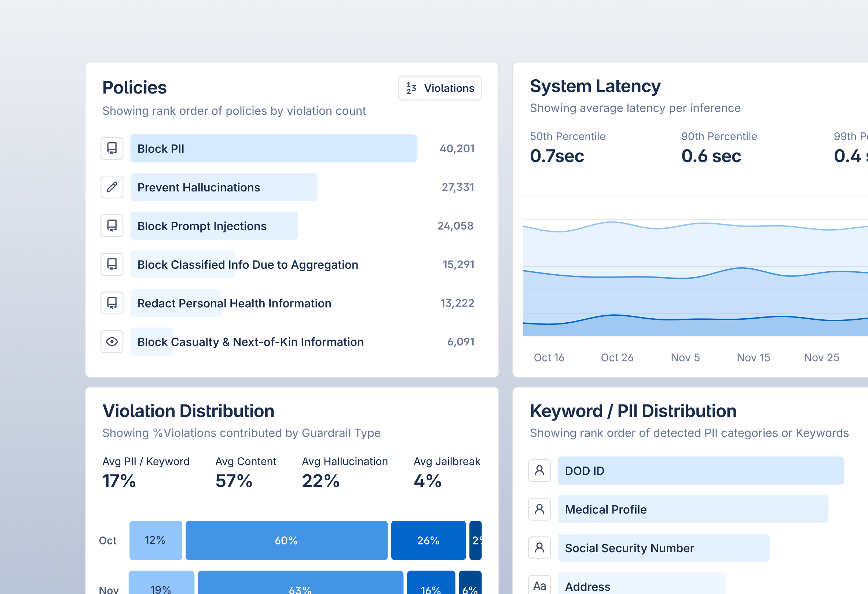Click the icon beside Block Prompt Injections
The width and height of the screenshot is (868, 594).
coord(112,225)
